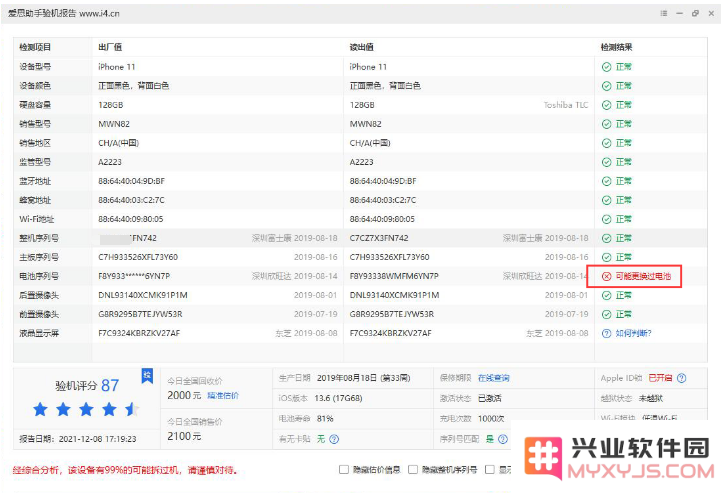Click the 越狱状态 未越狱 value

click(651, 398)
